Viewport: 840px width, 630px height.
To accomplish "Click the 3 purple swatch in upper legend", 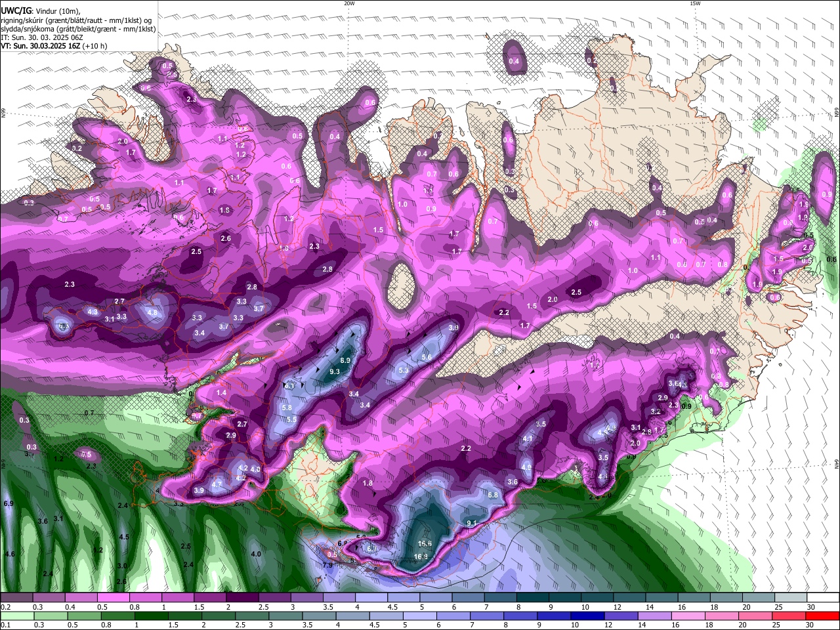I will (x=307, y=598).
